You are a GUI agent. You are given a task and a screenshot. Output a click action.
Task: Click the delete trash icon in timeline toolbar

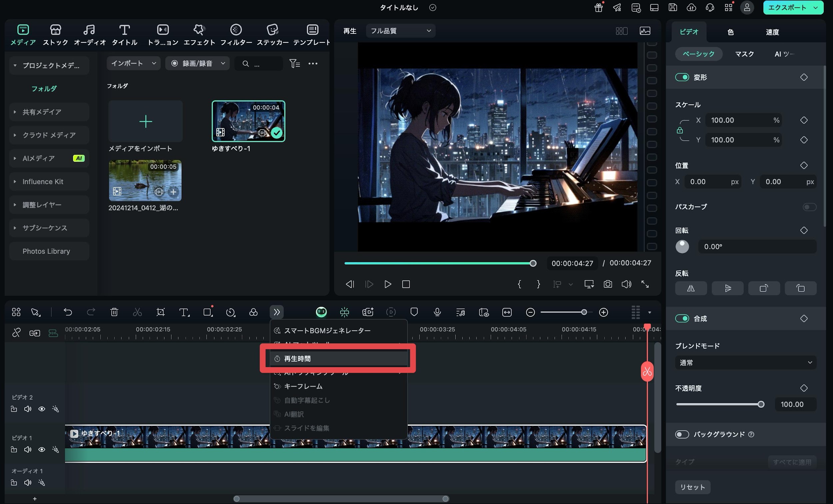[114, 312]
